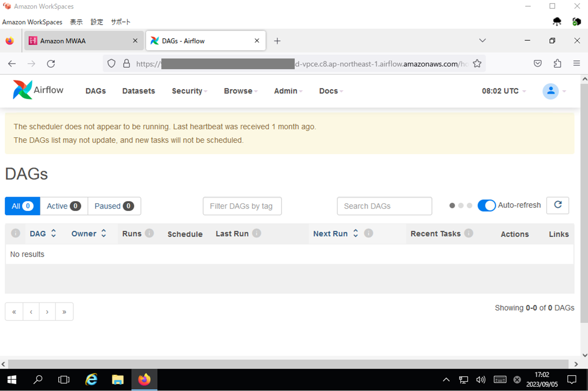Open the サポート menu
Screen dimensions: 588x391
[121, 22]
